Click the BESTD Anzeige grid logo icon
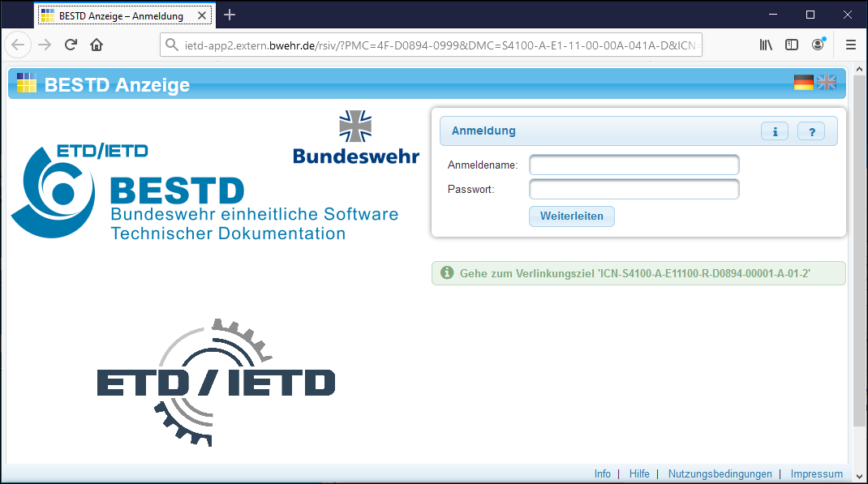Screen dimensions: 868x484 (27, 83)
